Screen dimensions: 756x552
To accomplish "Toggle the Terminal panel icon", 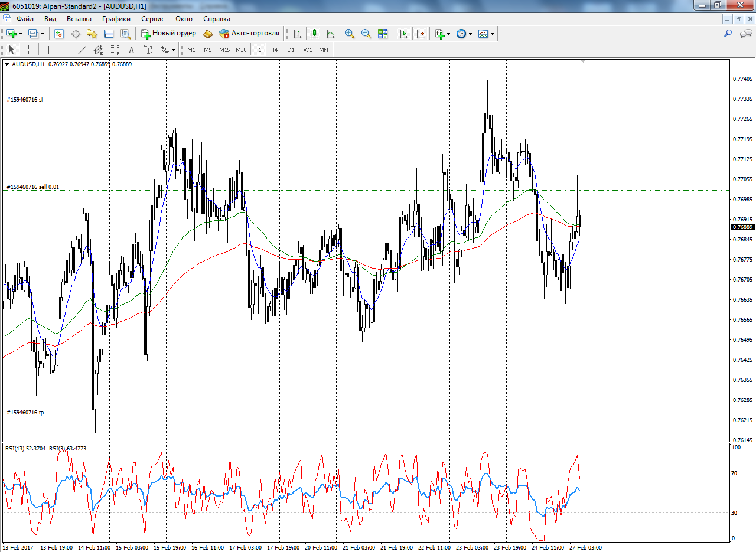I will pyautogui.click(x=109, y=34).
